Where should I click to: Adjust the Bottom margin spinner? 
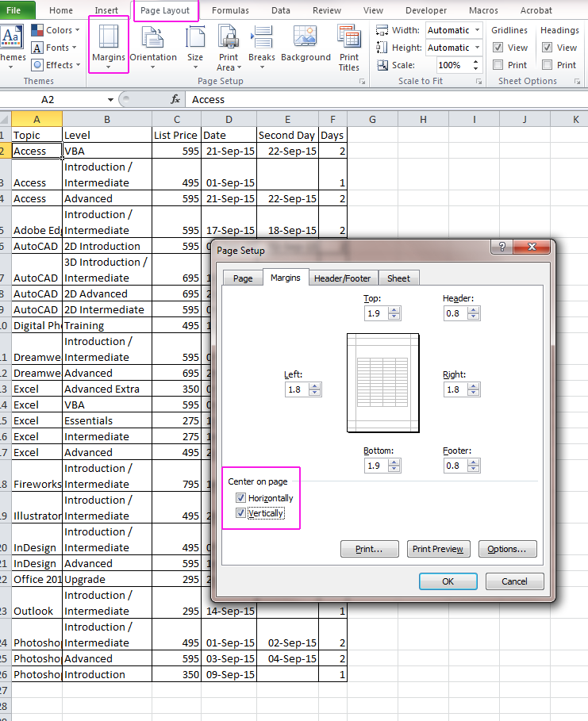point(394,466)
